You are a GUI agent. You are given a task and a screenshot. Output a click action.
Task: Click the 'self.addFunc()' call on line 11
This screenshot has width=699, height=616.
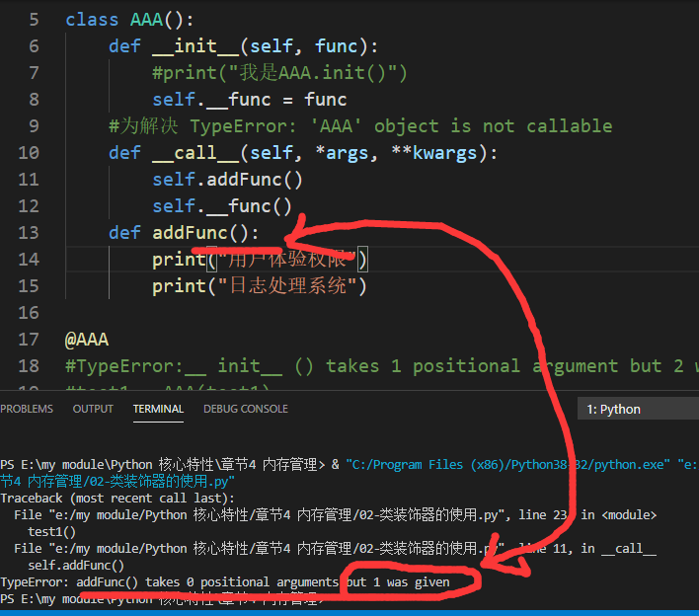click(228, 180)
